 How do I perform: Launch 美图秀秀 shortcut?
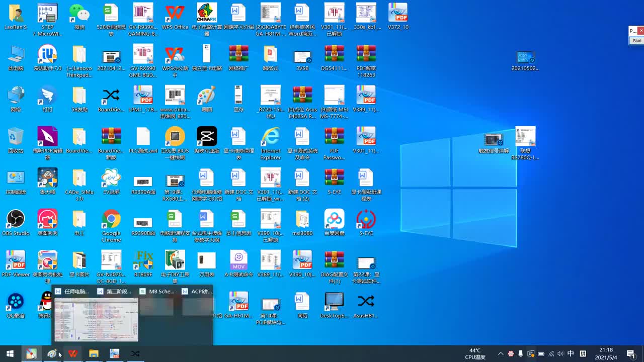(x=47, y=223)
